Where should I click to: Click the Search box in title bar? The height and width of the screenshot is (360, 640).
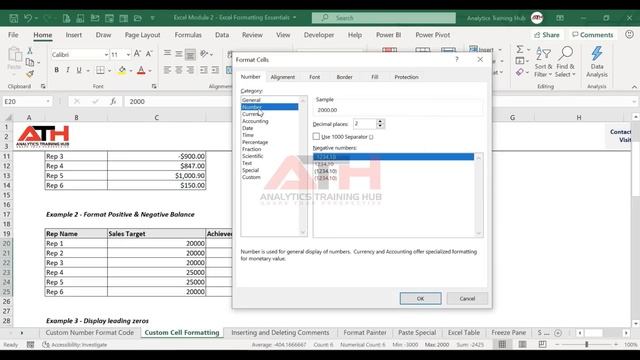click(384, 18)
